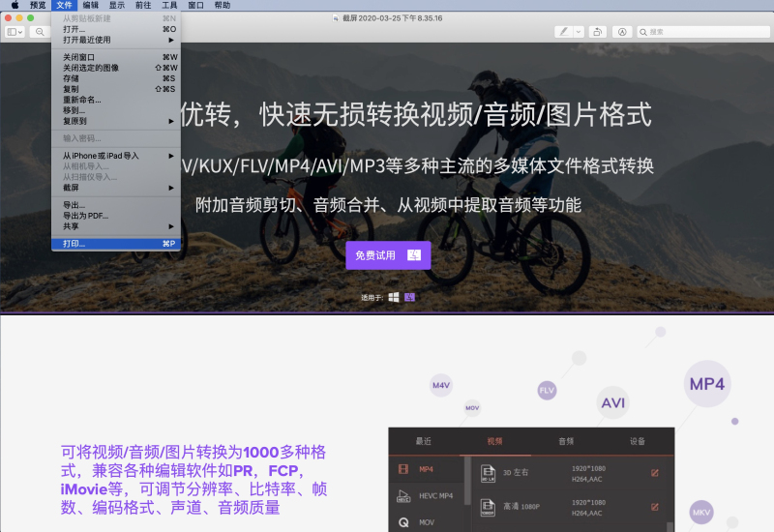This screenshot has width=774, height=532.
Task: Switch to the 最近 tab
Action: (424, 441)
